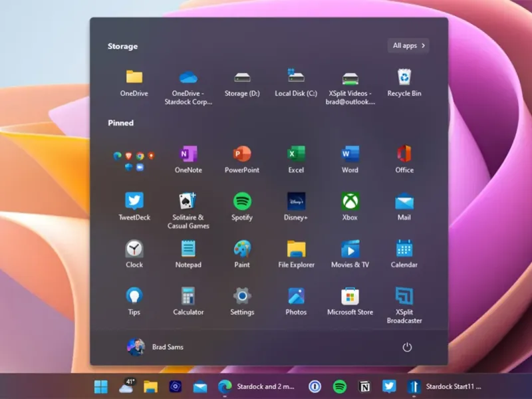Switch to Stardock Start11 taskbar window
The height and width of the screenshot is (399, 532).
click(444, 386)
